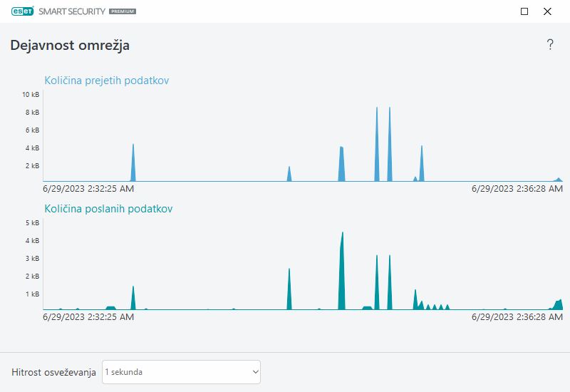Click the "10 kB" axis label
570x392 pixels.
click(31, 95)
